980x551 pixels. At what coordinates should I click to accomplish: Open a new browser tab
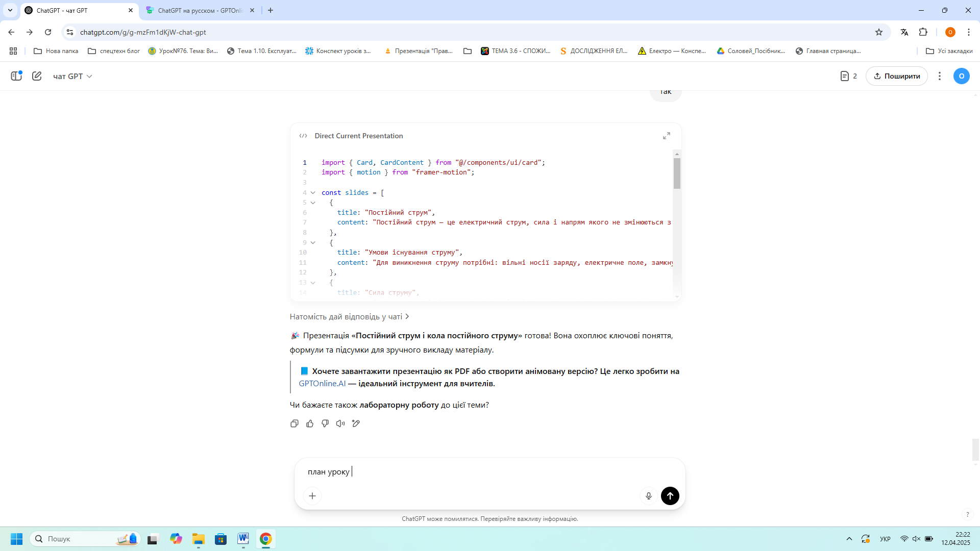tap(271, 10)
